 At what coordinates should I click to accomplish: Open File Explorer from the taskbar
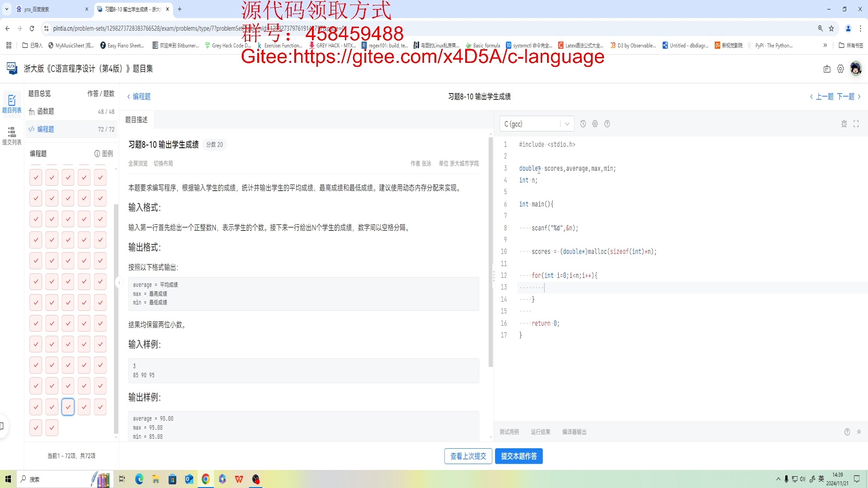[156, 479]
